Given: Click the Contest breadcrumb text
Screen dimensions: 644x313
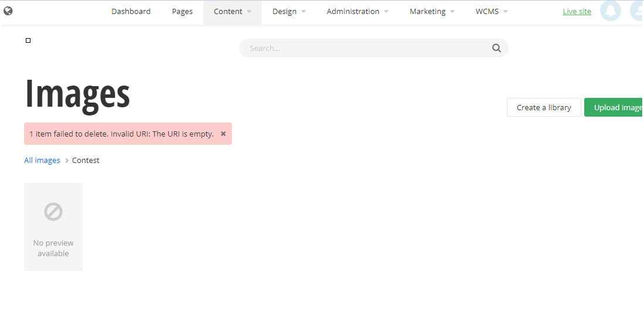Looking at the screenshot, I should (x=86, y=160).
